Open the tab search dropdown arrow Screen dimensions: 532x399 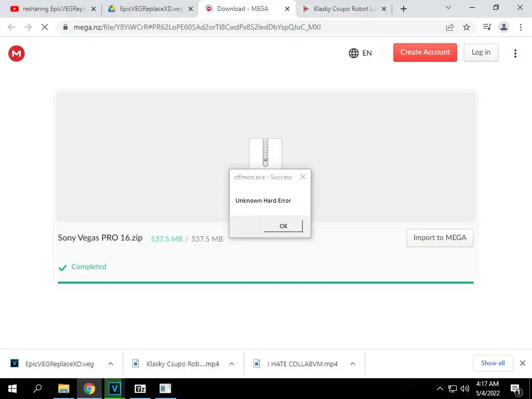pos(448,7)
